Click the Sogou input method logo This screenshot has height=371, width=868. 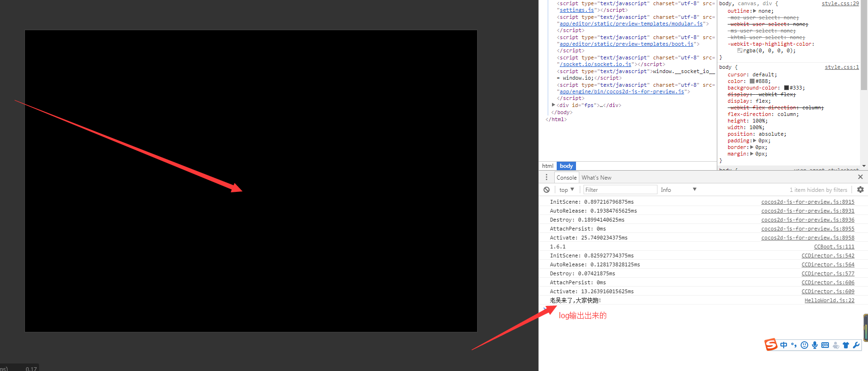pyautogui.click(x=771, y=345)
